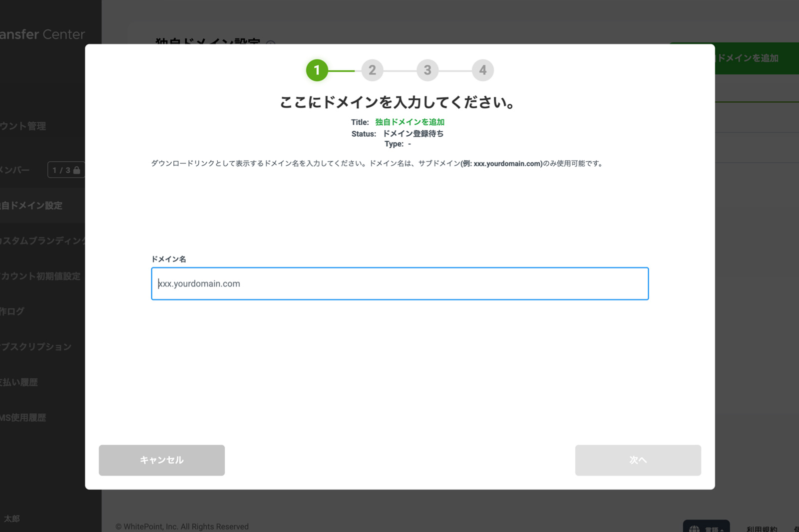Screen dimensions: 799x532
Task: Go to step 3 circle in progress indicator
Action: click(427, 70)
